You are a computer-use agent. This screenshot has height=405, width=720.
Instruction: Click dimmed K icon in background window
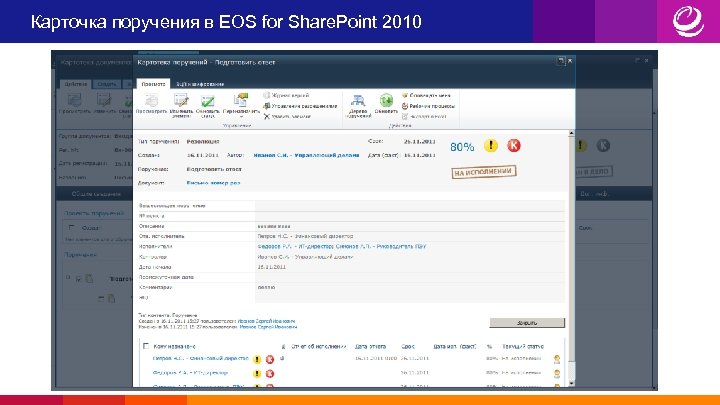603,146
